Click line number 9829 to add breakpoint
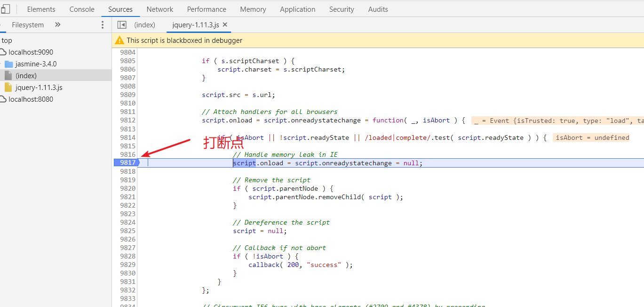The image size is (644, 307). click(x=127, y=265)
